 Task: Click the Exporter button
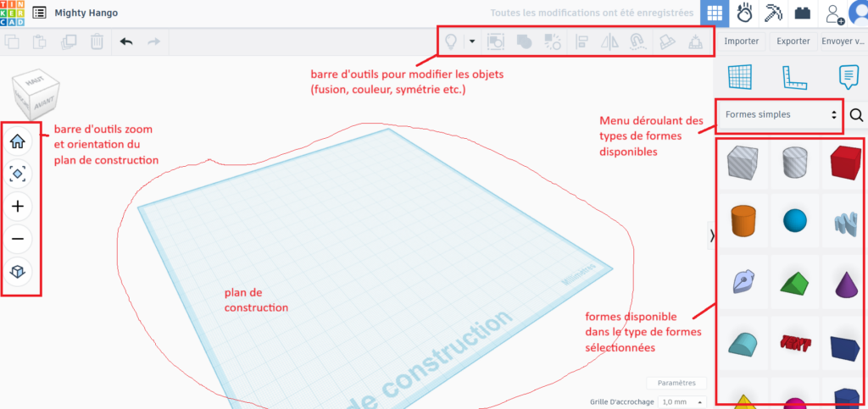(x=793, y=41)
